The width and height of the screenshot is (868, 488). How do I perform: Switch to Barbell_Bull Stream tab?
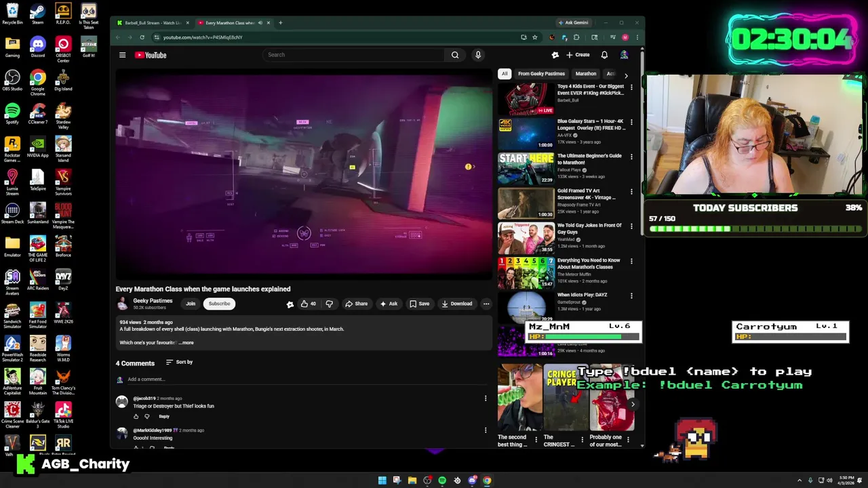tap(153, 22)
